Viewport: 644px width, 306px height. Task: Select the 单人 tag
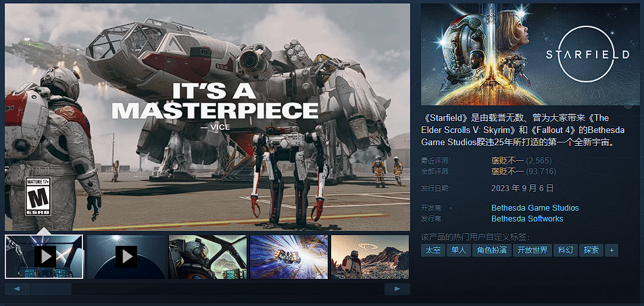pos(459,250)
